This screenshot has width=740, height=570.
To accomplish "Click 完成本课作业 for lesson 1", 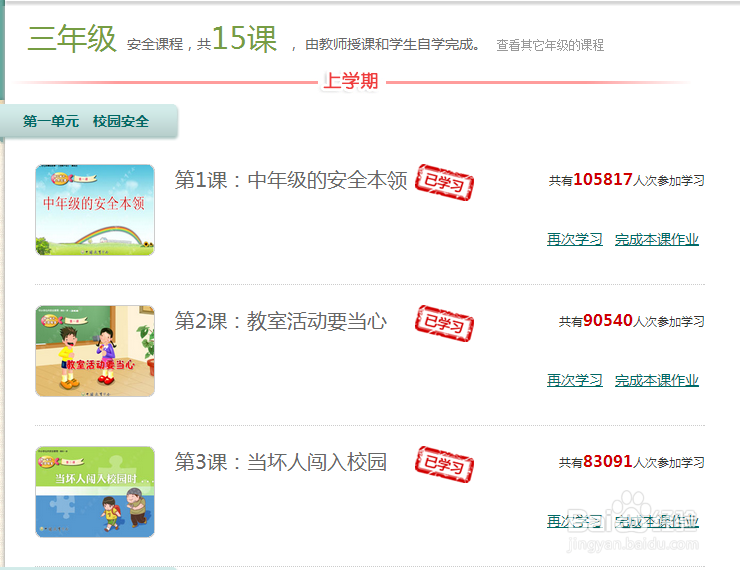I will (656, 239).
